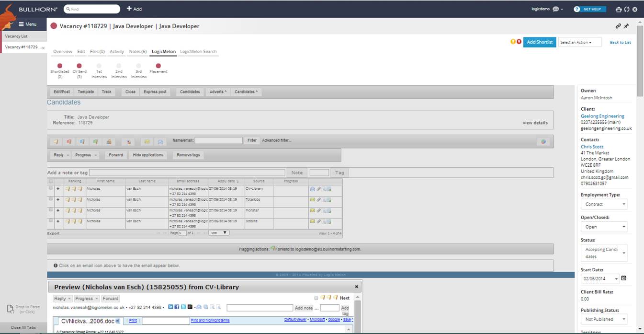Click the yellow envelope icon in candidates toolbar
The height and width of the screenshot is (334, 644).
(x=147, y=141)
